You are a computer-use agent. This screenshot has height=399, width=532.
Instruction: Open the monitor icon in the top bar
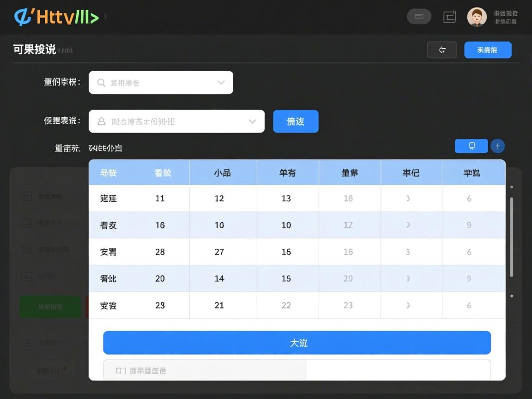coord(418,16)
